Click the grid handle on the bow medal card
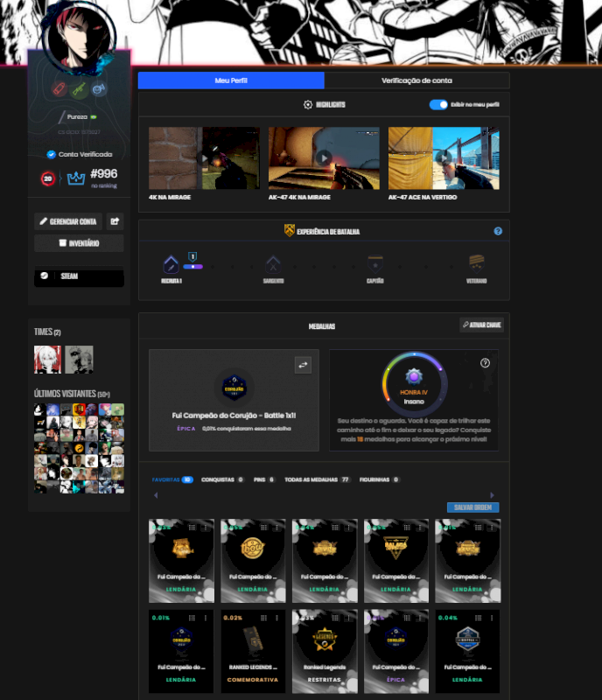 coord(263,528)
